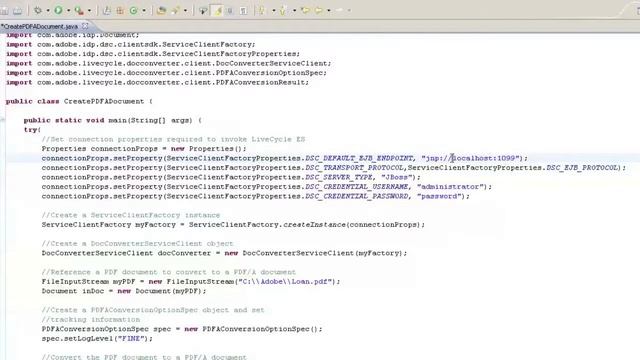Open the Forward history dropdown arrow

click(x=349, y=11)
